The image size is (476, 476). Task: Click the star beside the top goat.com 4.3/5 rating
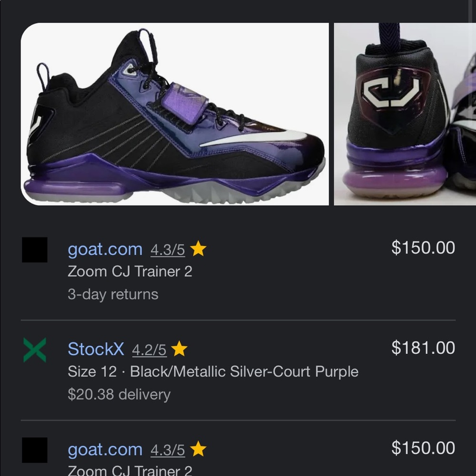point(198,249)
